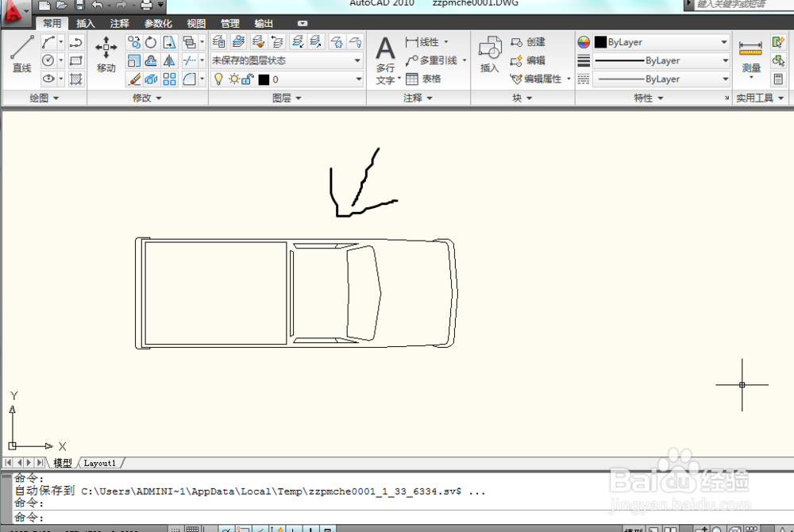Open the Layer Properties manager

(x=219, y=41)
